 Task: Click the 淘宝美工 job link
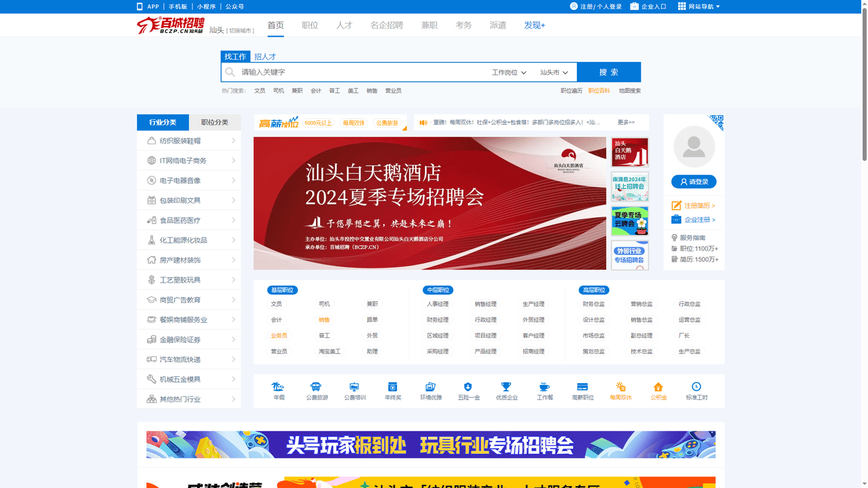[330, 351]
